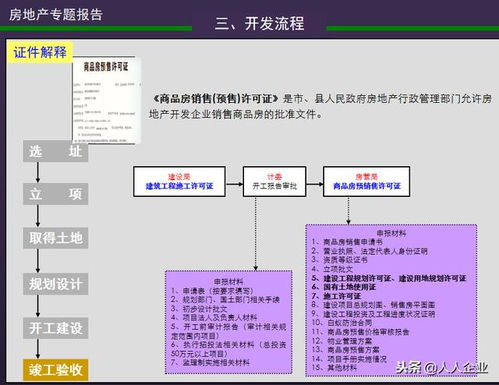Screen dimensions: 499x385
Task: Click item 6、执行招投法相关材料
Action: click(229, 349)
